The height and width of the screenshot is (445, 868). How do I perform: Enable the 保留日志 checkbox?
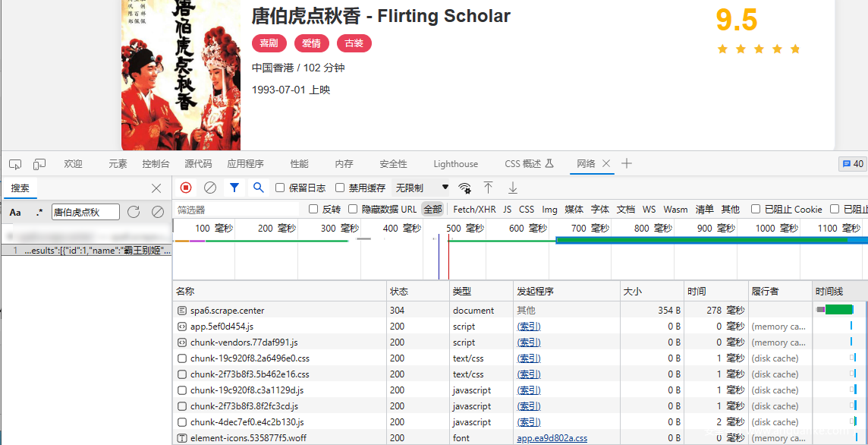click(280, 188)
